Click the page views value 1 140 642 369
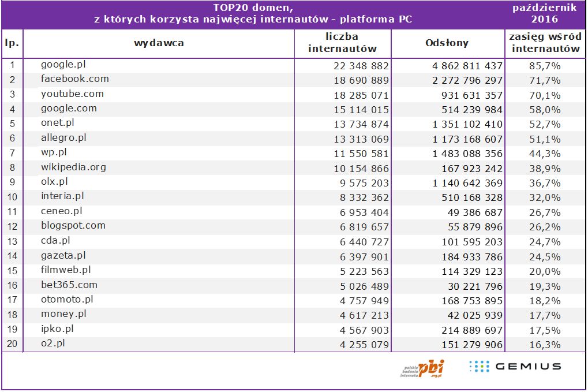Image resolution: width=588 pixels, height=392 pixels. [x=467, y=184]
